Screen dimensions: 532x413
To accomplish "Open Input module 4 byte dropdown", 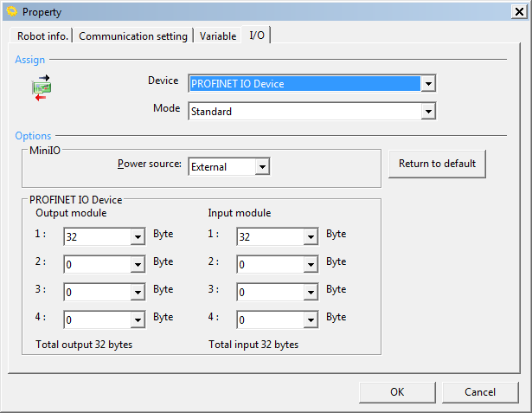I will [310, 320].
